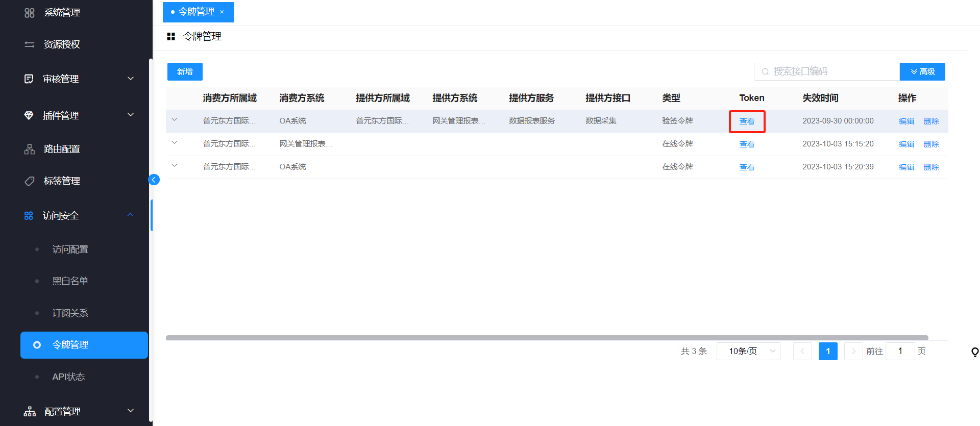Click the 插件管理 diamond icon

[x=29, y=115]
